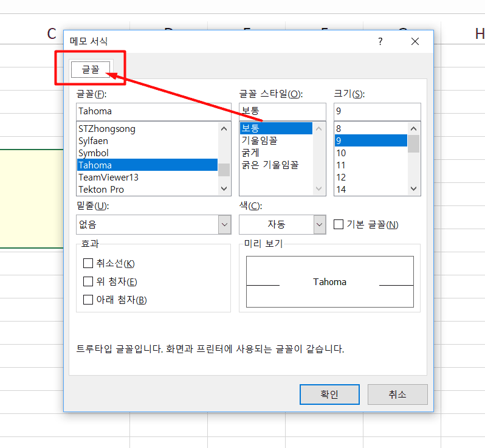Click the yellow memo box in the sheet
485x448 pixels.
(x=32, y=199)
